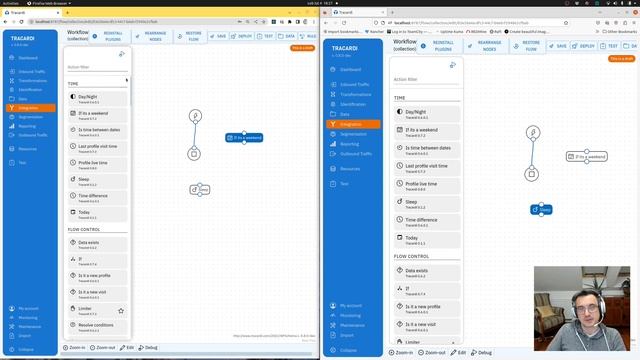640x360 pixels.
Task: Open Segmentation in left window sidebar
Action: click(30, 117)
